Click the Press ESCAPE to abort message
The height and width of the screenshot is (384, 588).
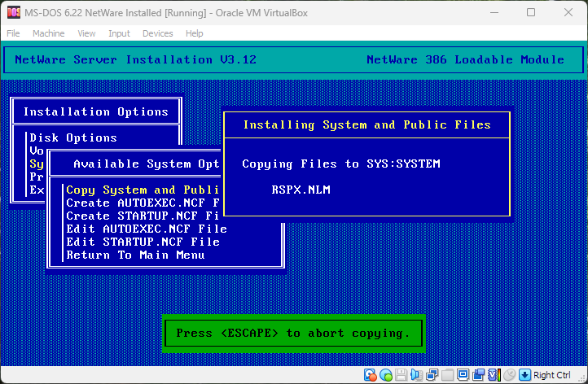pyautogui.click(x=293, y=333)
